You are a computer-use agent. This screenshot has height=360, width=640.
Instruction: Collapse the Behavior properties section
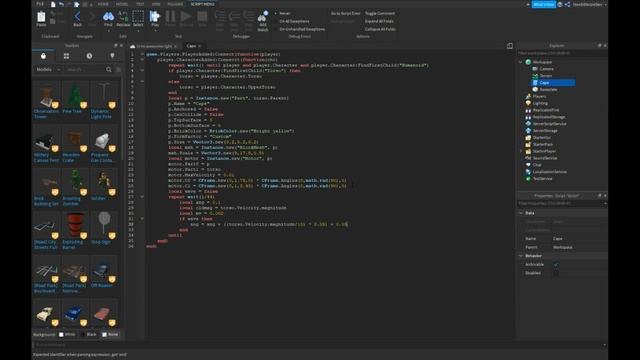click(x=521, y=256)
